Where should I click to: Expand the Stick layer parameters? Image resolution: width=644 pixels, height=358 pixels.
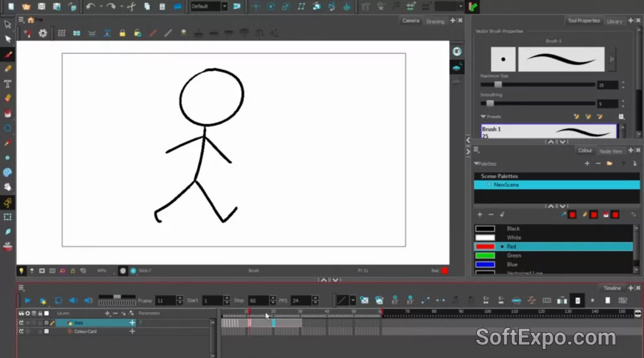click(x=132, y=323)
